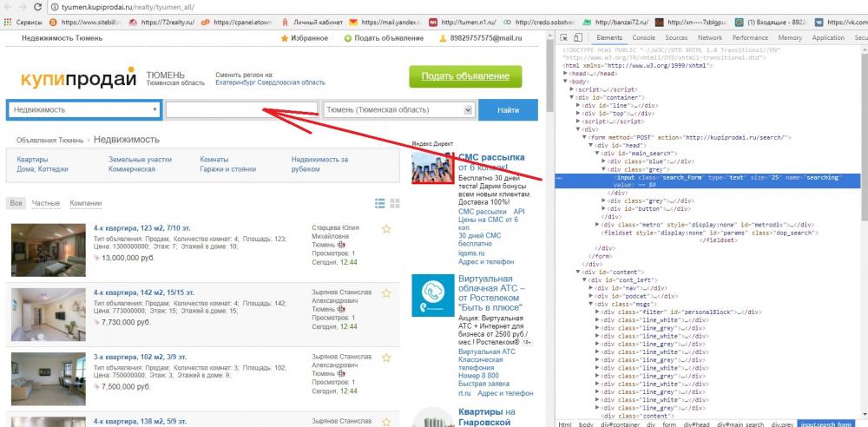Screen dimensions: 868x427
Task: Switch listings to list view icon
Action: point(380,203)
